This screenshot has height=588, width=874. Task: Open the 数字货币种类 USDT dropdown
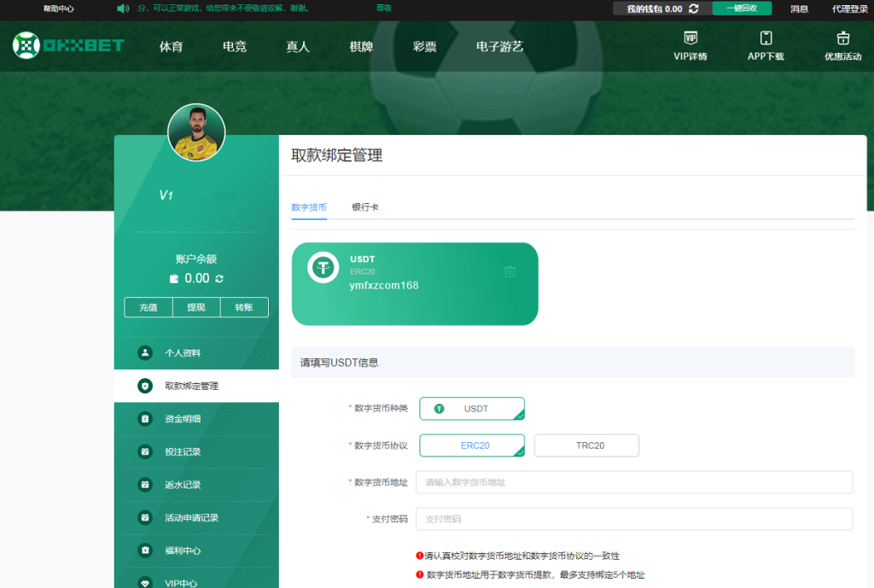472,410
